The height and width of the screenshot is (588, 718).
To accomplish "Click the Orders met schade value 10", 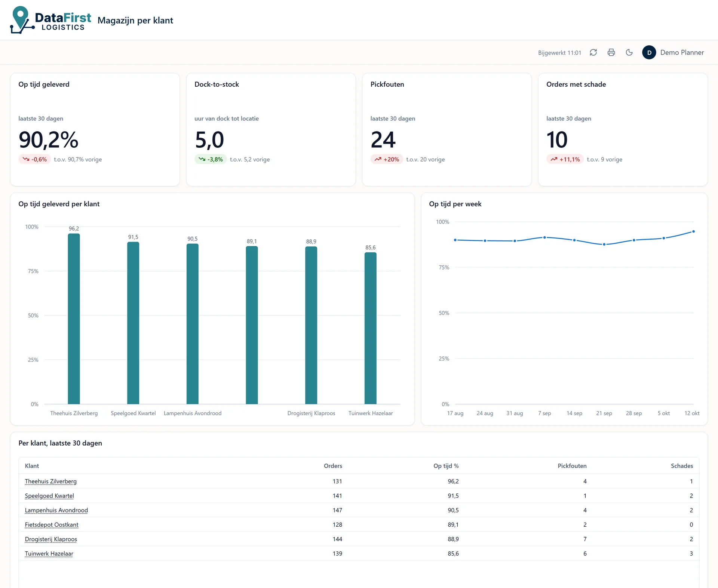I will coord(557,140).
